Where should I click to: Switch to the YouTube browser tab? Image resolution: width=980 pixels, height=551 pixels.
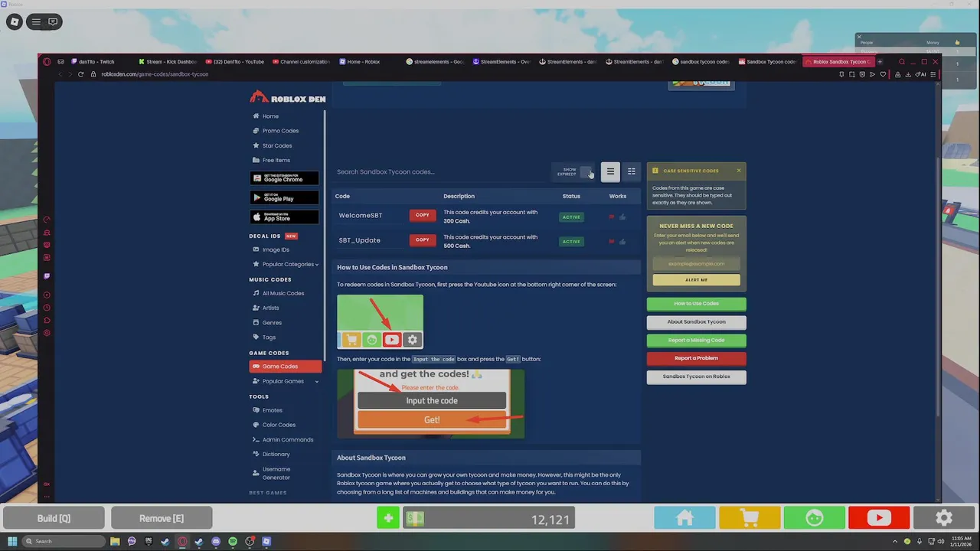(236, 62)
